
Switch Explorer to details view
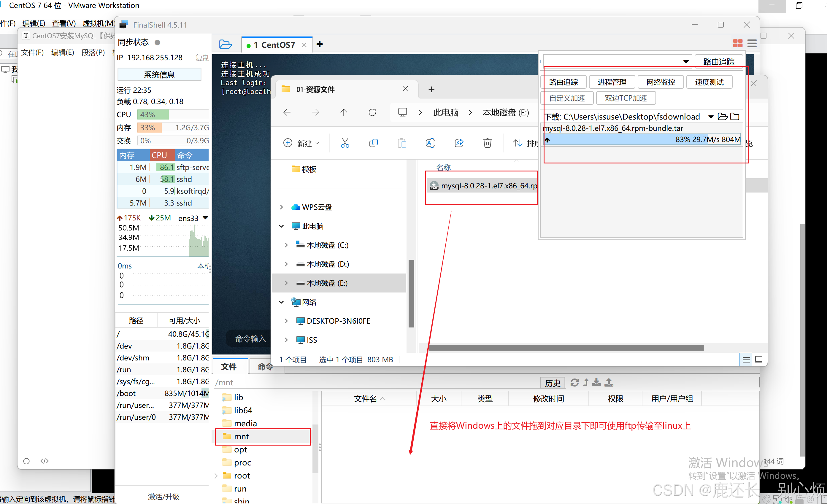coord(746,360)
